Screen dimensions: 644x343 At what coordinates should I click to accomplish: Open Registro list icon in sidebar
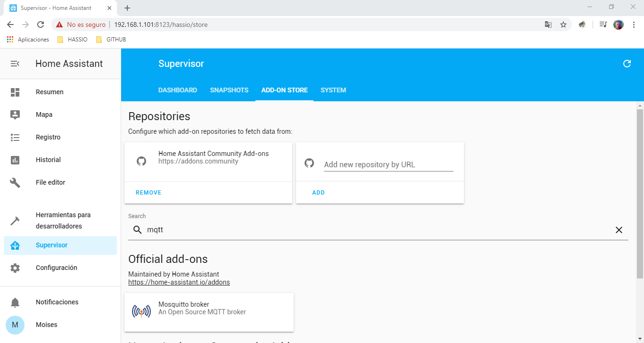click(x=15, y=137)
